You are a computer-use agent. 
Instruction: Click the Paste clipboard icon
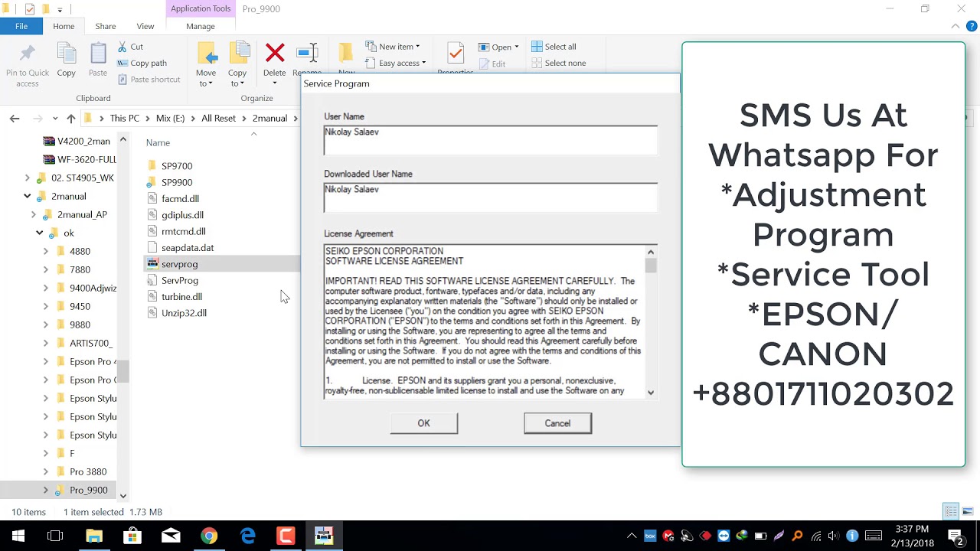98,54
